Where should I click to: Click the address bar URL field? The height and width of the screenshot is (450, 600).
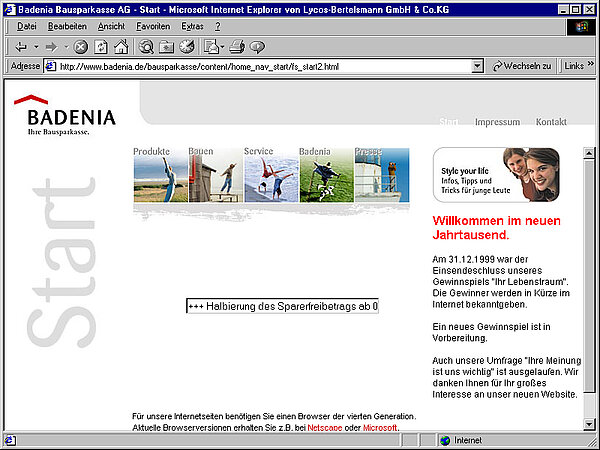pos(264,67)
